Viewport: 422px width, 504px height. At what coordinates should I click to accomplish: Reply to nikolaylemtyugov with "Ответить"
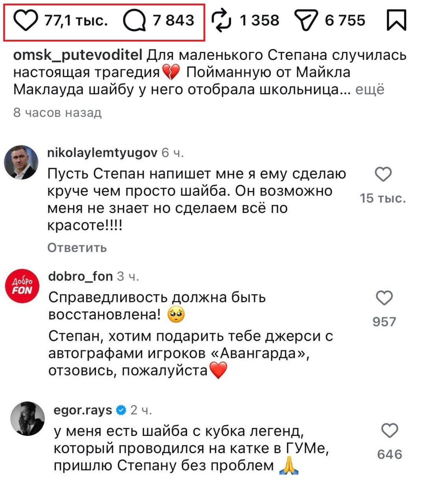77,248
